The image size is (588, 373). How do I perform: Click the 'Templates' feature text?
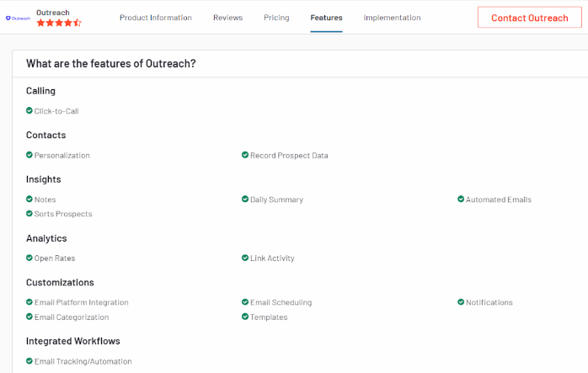point(269,317)
